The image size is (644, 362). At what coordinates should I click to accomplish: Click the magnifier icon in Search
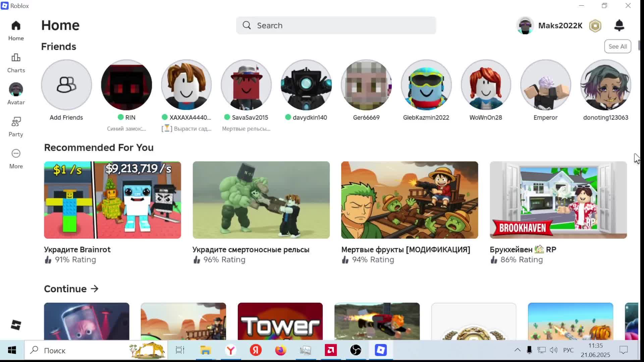pyautogui.click(x=247, y=25)
